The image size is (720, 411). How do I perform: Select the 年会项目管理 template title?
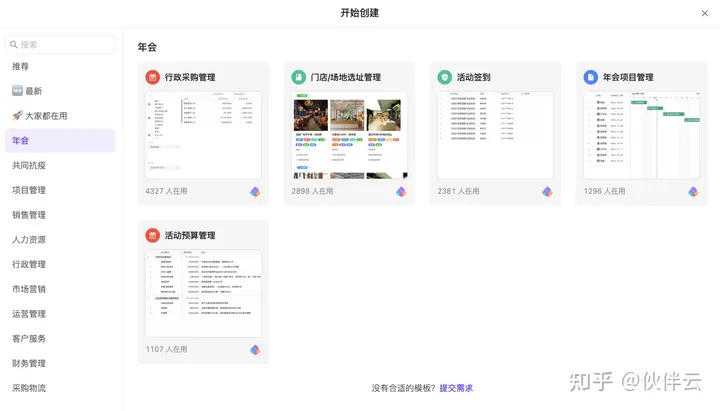pyautogui.click(x=628, y=77)
